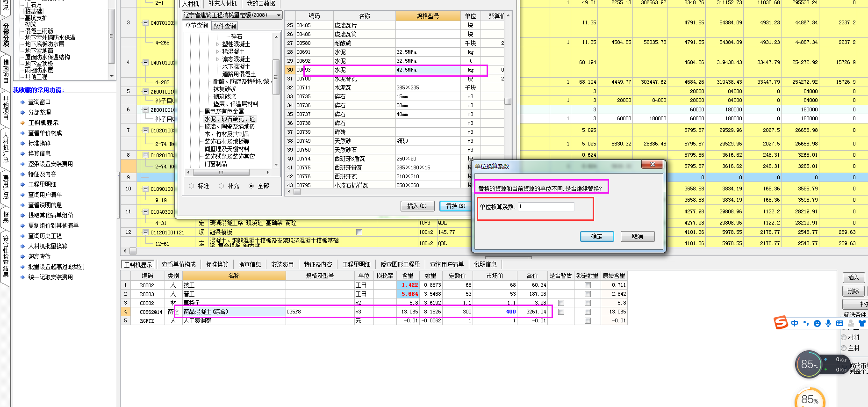The width and height of the screenshot is (868, 407).
Task: Select 材料 filter radio button
Action: click(844, 337)
